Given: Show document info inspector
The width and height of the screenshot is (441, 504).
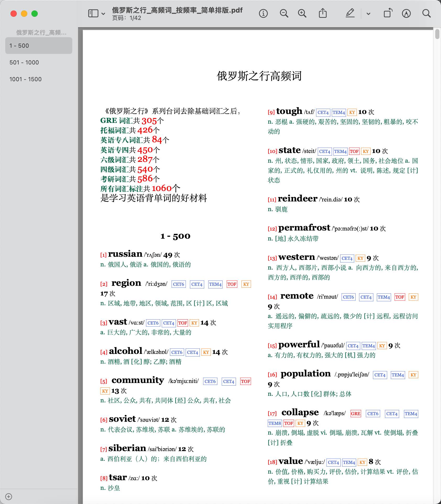Looking at the screenshot, I should [263, 13].
